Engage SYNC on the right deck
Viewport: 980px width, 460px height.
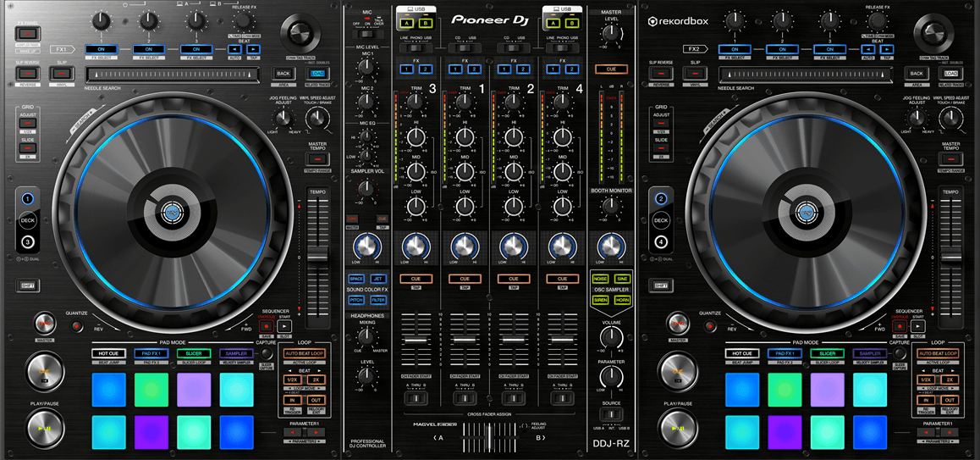(679, 323)
